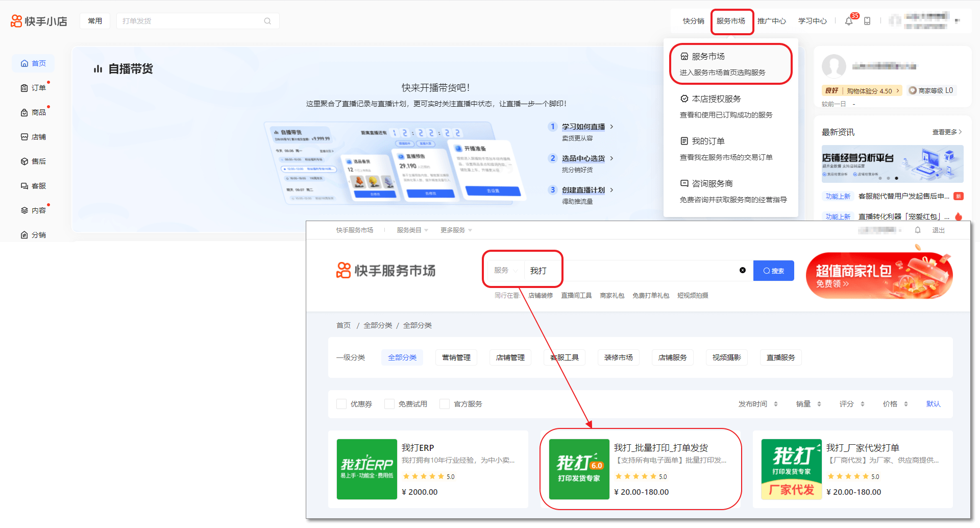
Task: Open the 分销 distribution sidebar icon
Action: (24, 235)
